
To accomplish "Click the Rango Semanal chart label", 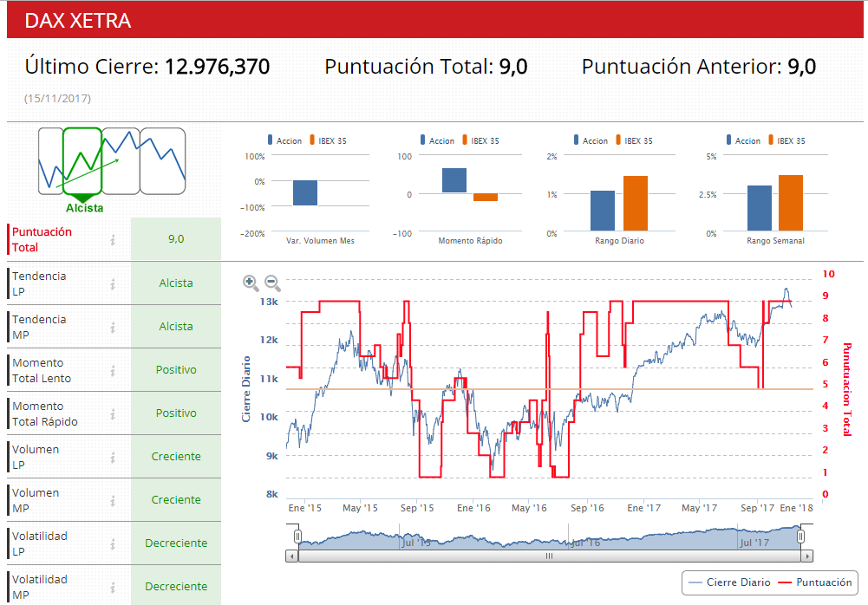I will pyautogui.click(x=775, y=241).
